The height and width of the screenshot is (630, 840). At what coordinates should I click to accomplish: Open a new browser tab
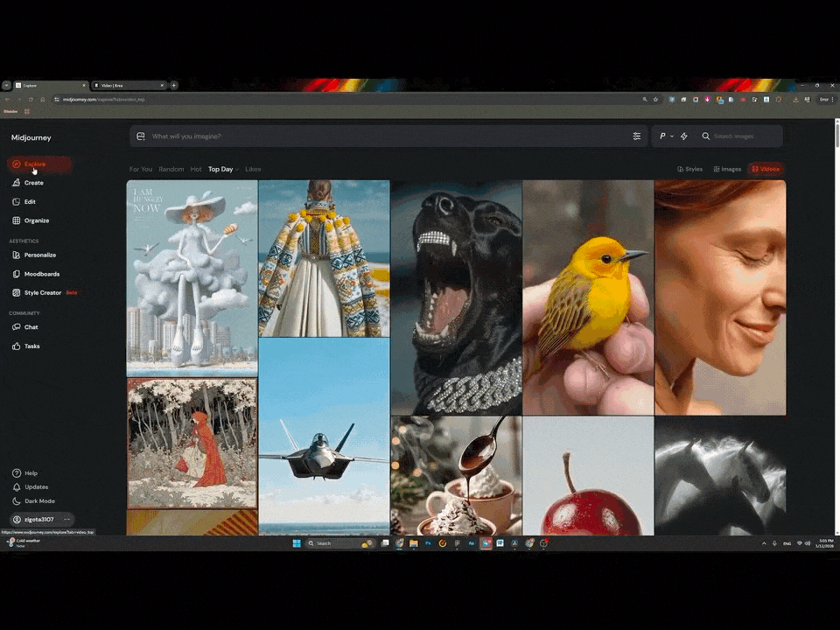pyautogui.click(x=174, y=85)
